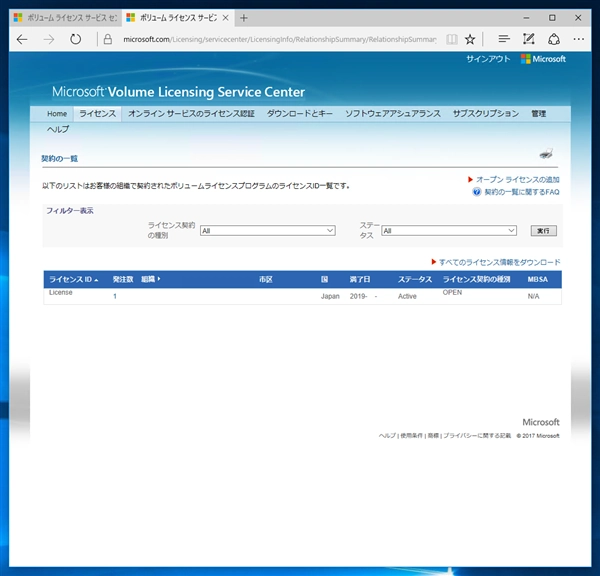Open サブスクリプション menu
Viewport: 600px width, 576px height.
pyautogui.click(x=486, y=114)
